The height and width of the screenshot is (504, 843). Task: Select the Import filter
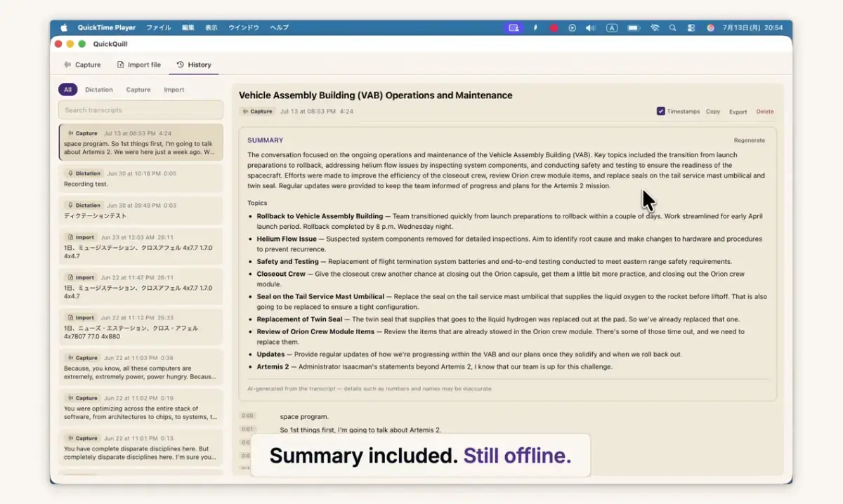(174, 90)
